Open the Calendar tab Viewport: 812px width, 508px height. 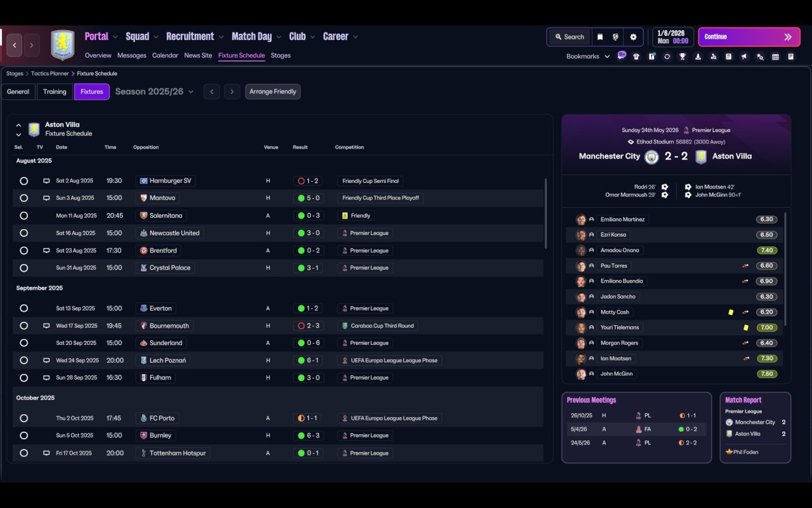tap(165, 55)
